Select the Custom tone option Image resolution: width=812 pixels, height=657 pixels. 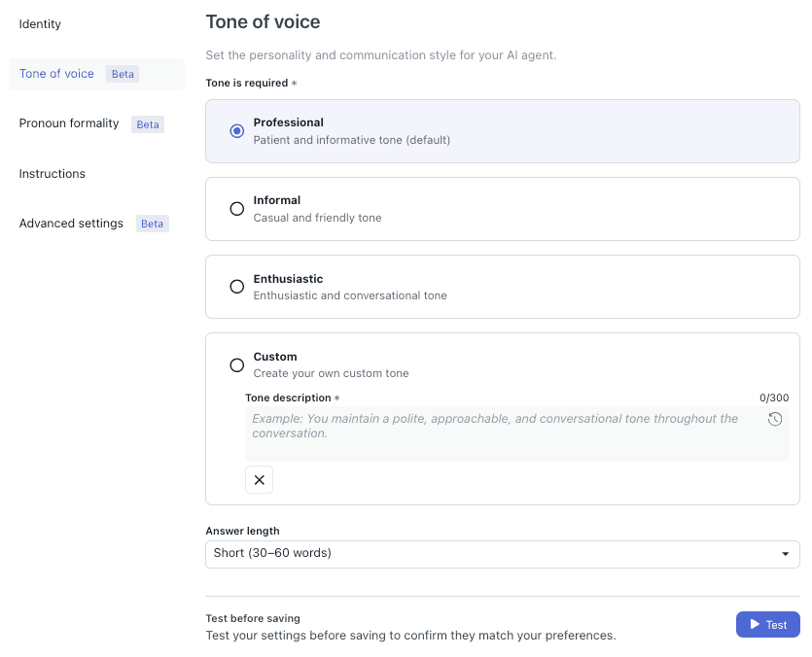click(236, 364)
